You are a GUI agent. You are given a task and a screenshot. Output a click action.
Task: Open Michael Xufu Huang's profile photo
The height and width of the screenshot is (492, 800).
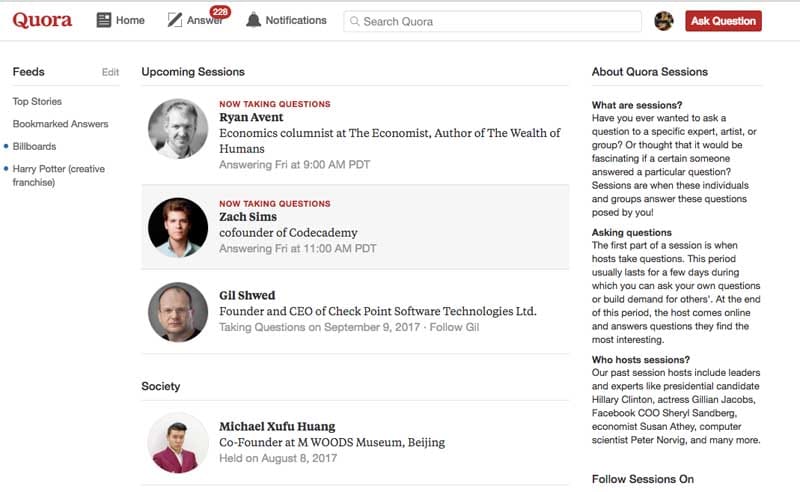pos(178,442)
